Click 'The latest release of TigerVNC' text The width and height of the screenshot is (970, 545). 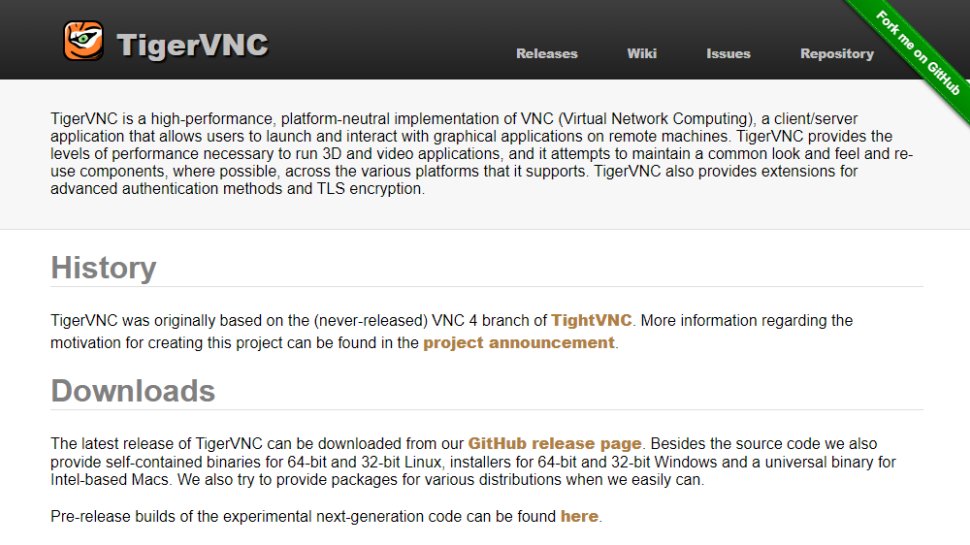click(157, 444)
